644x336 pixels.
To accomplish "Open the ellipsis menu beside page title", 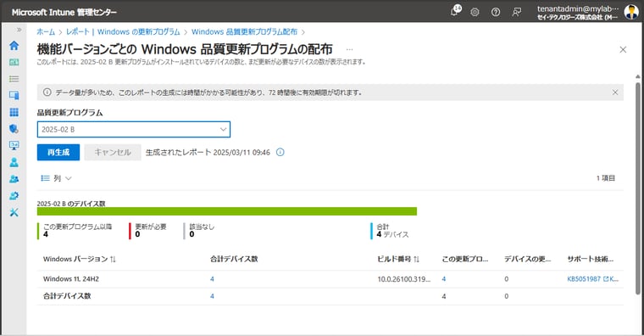I will [x=349, y=49].
